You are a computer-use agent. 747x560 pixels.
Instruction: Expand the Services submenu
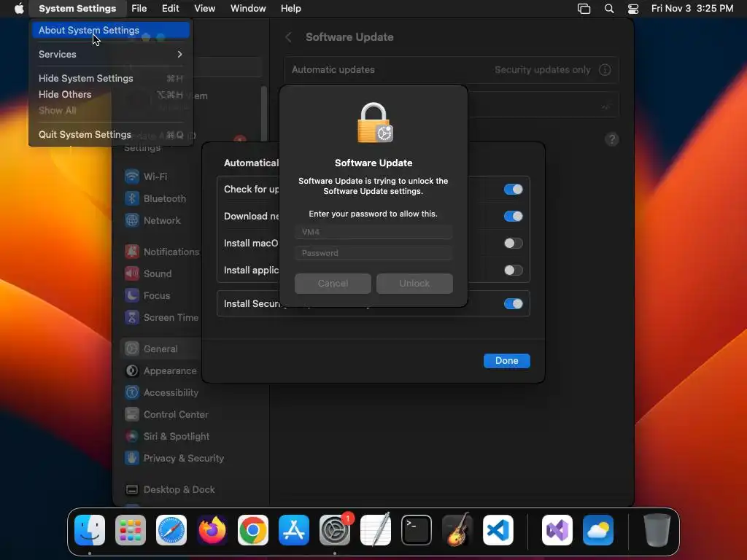click(111, 54)
